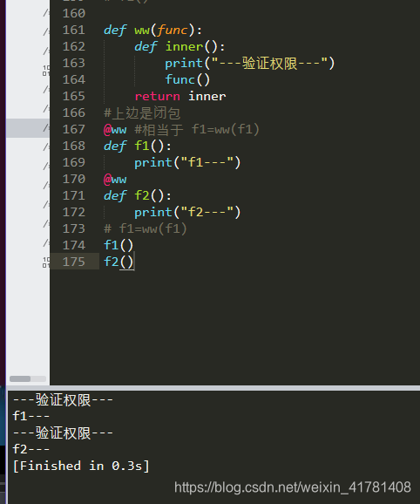This screenshot has height=504, width=420.
Task: Click the 'def f1():' code line
Action: point(138,146)
